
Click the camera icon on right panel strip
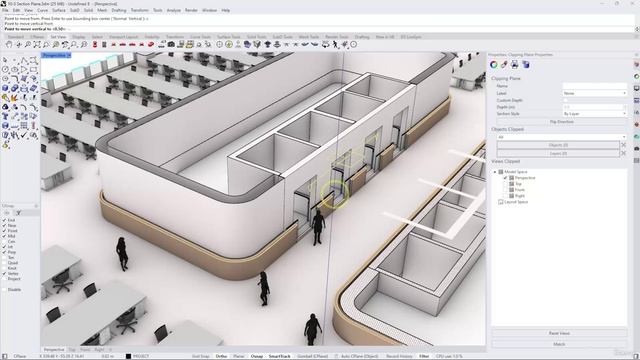coord(636,149)
